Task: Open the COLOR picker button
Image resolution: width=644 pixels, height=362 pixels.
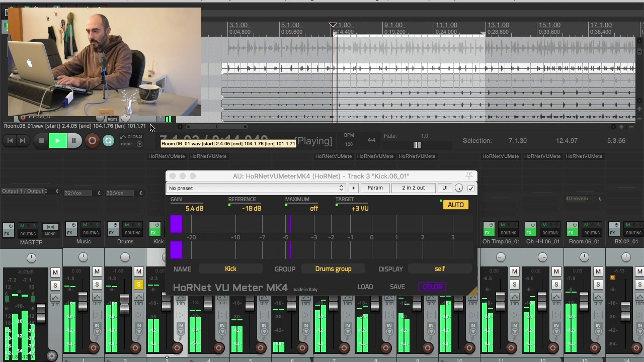Action: coord(432,287)
